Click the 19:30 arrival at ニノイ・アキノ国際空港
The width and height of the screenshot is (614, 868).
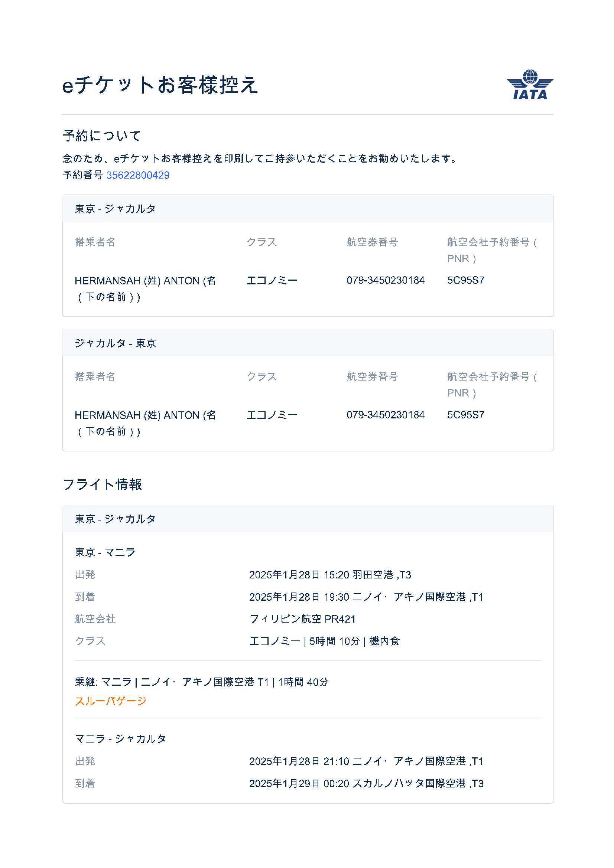point(366,597)
